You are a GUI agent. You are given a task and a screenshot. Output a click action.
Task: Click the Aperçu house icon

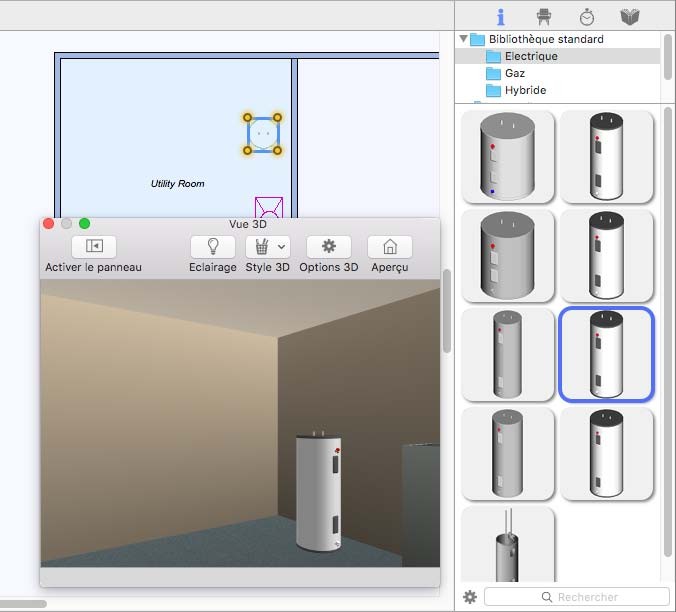coord(390,247)
